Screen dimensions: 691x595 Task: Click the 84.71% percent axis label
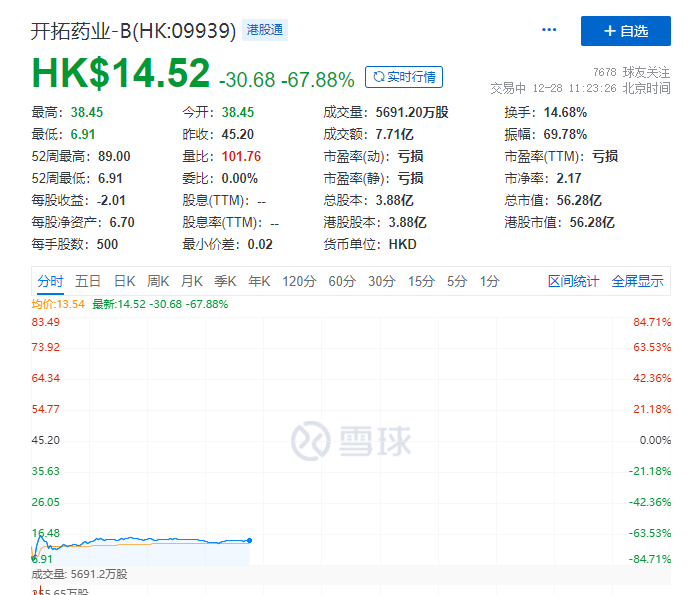pyautogui.click(x=652, y=322)
